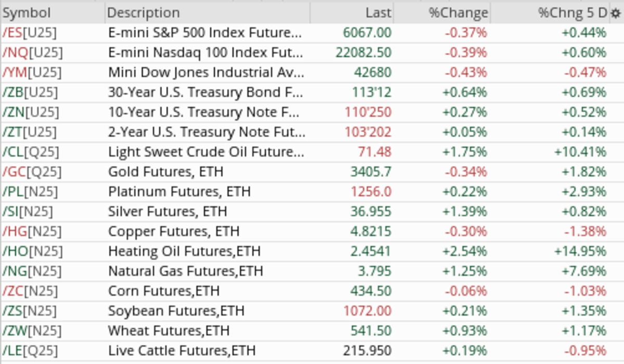Click Natural Gas %Change value +1.25%
This screenshot has width=624, height=364.
click(x=464, y=271)
